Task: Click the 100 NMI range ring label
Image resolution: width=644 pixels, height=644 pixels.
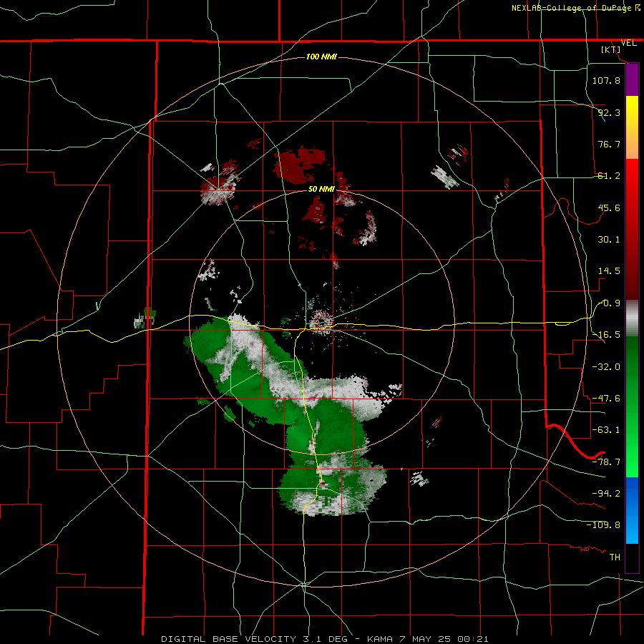Action: coord(321,57)
